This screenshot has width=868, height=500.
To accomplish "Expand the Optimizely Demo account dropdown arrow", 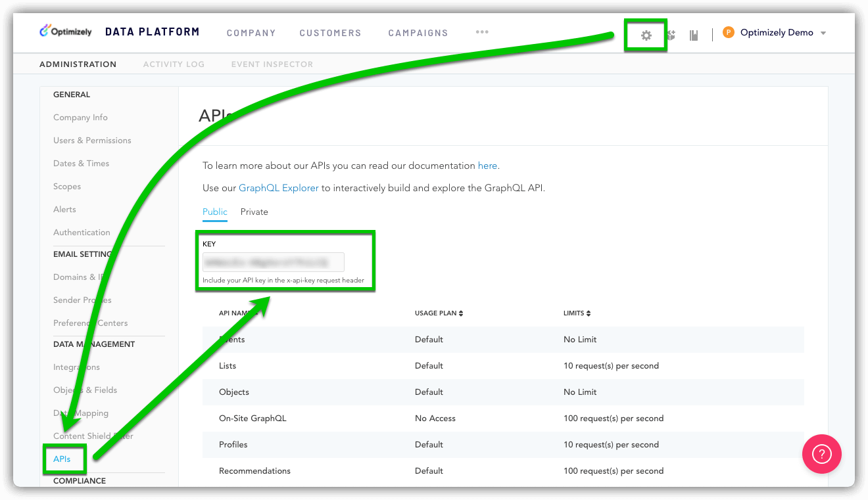I will tap(823, 33).
